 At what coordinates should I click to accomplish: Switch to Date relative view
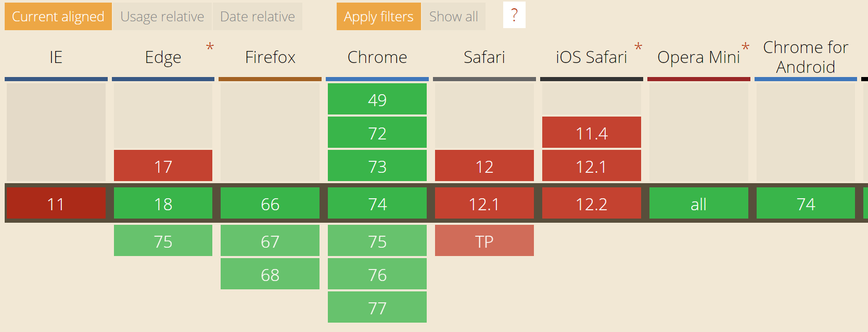tap(258, 17)
